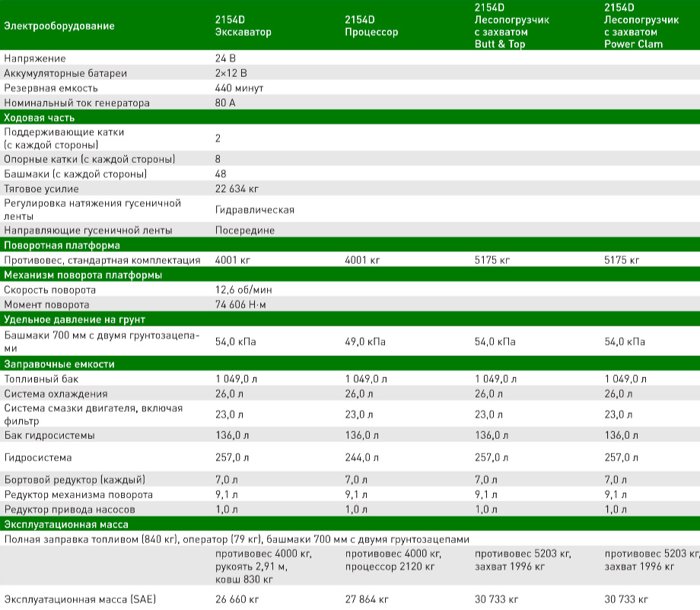Click "9,1 л" in the Процессор column
Screen dimensions: 700x610
click(356, 495)
